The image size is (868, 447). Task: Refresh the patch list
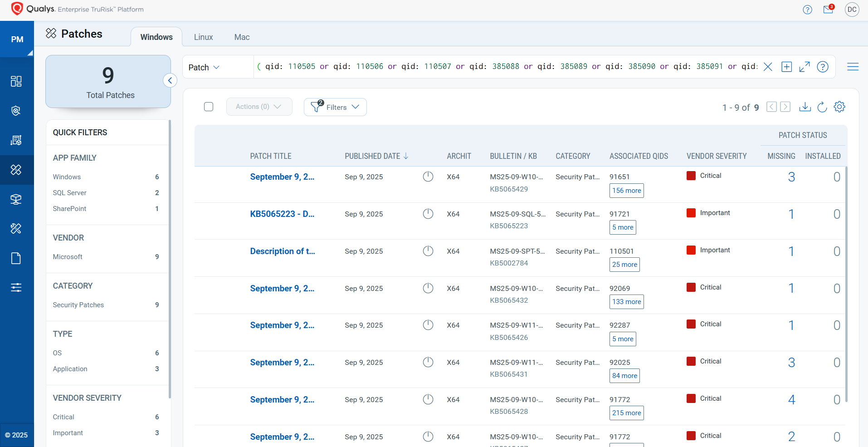tap(822, 107)
